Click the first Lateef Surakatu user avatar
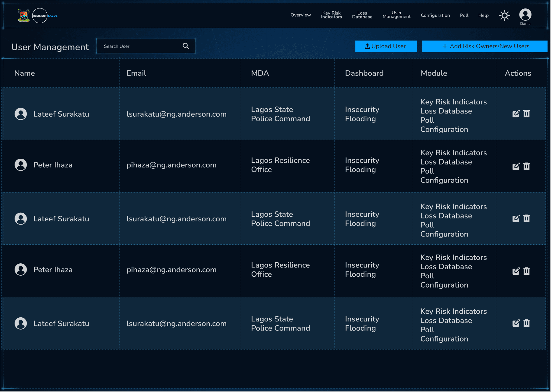This screenshot has height=392, width=551. (x=21, y=114)
